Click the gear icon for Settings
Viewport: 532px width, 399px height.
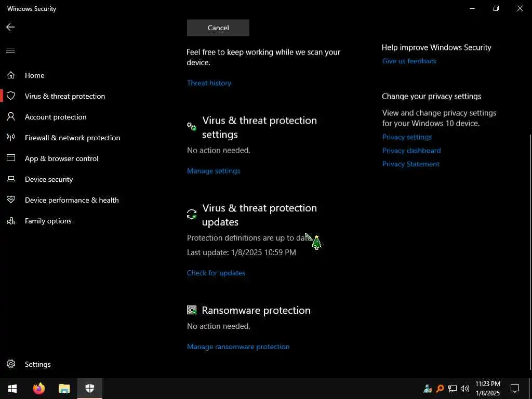[11, 364]
